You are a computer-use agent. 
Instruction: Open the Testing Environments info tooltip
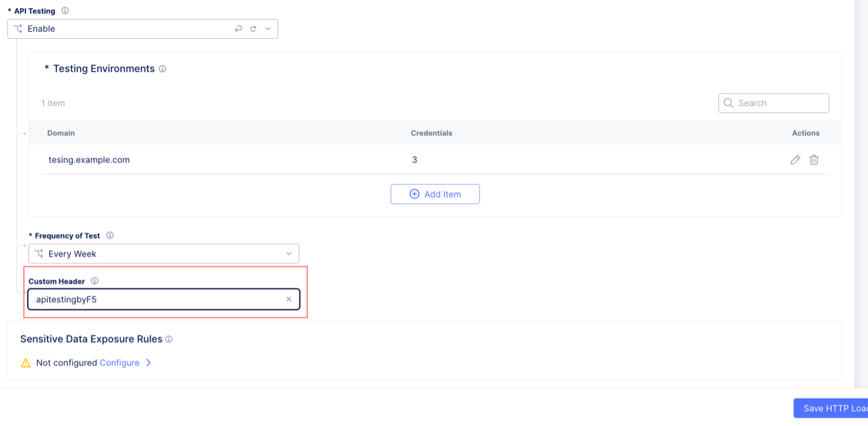coord(162,69)
